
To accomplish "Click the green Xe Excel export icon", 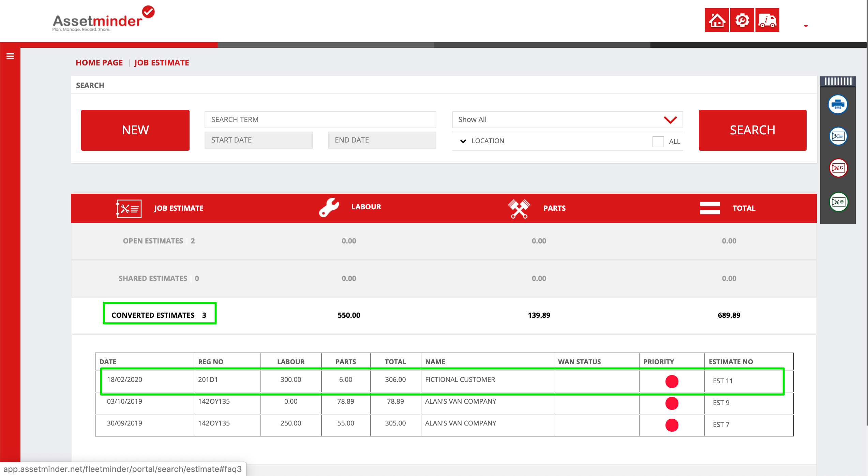I will coord(838,202).
